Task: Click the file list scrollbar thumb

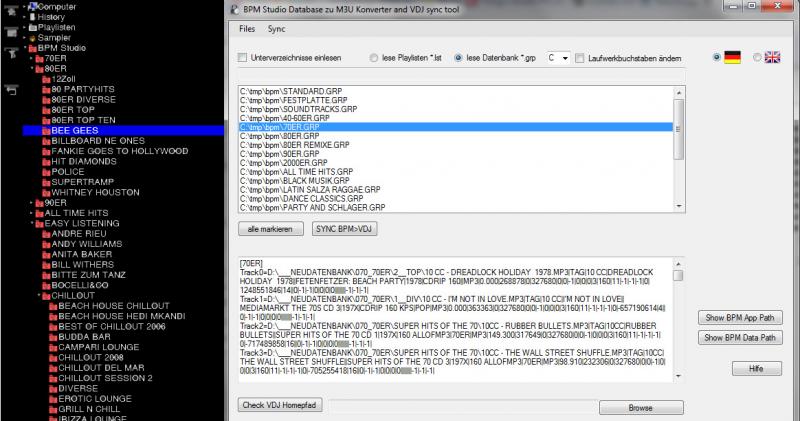Action: [x=679, y=129]
